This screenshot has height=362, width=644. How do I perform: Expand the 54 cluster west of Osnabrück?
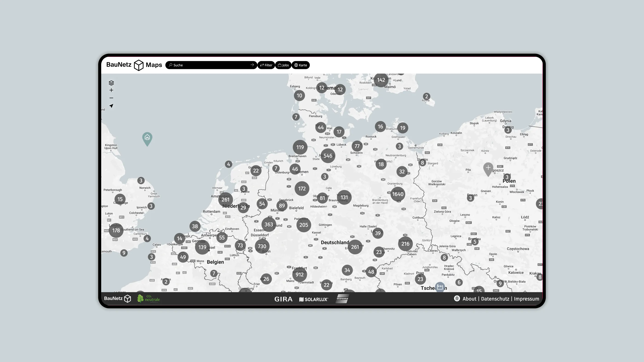click(262, 204)
